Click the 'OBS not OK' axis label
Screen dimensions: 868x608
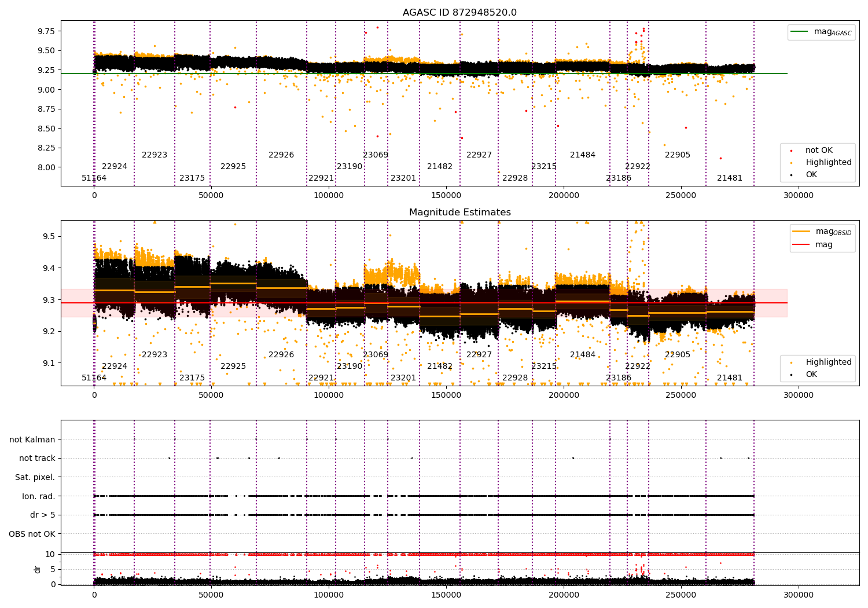pos(32,534)
